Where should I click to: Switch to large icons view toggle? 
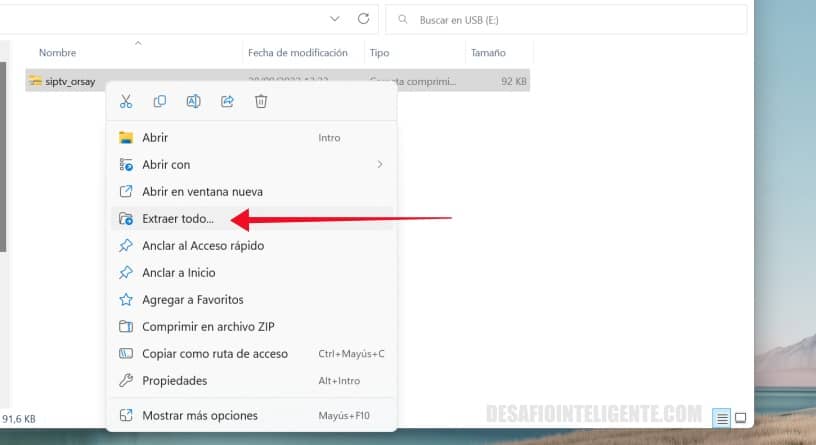tap(741, 417)
